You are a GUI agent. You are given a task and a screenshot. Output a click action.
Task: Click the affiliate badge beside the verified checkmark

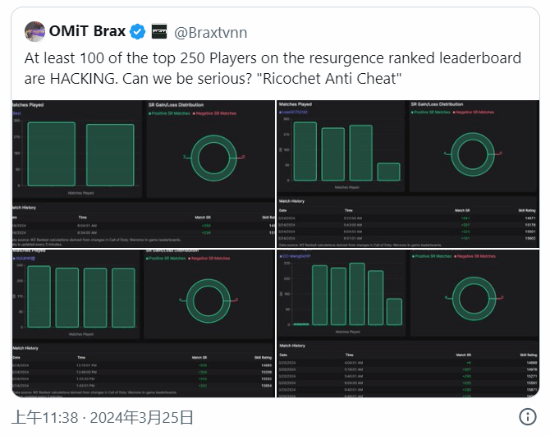pos(160,32)
